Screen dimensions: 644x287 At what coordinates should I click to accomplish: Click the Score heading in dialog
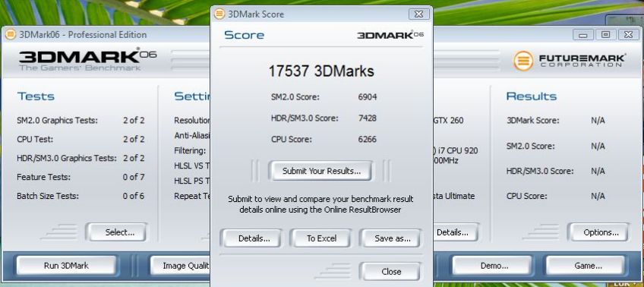244,36
